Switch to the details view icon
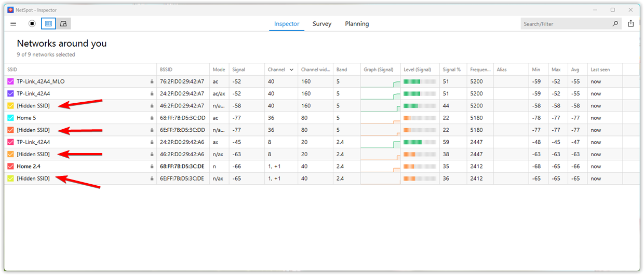The image size is (644, 275). (63, 23)
